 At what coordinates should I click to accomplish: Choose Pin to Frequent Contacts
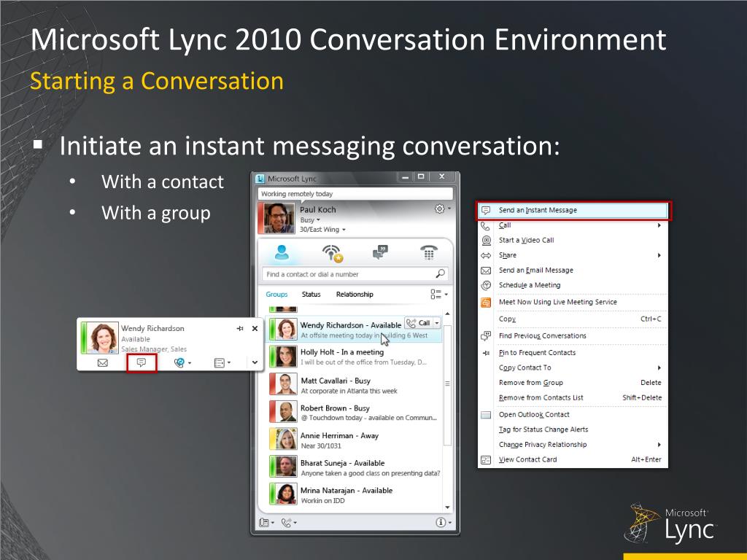pos(573,353)
